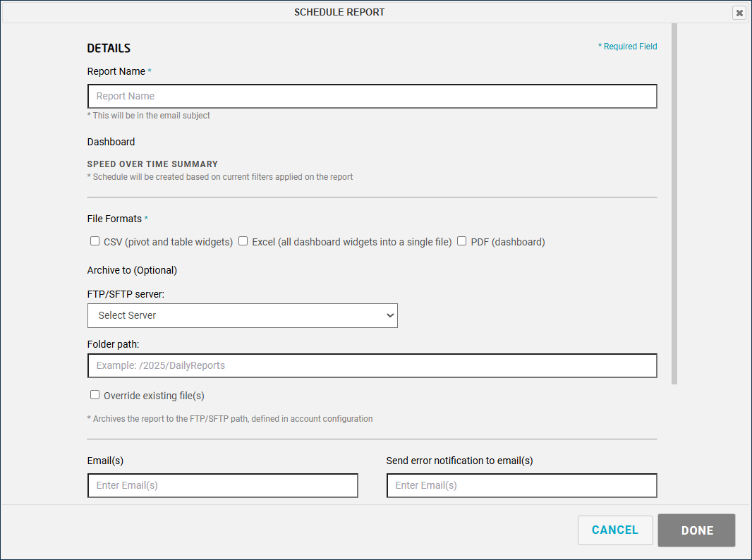Click the Report Name input field
This screenshot has width=752, height=560.
(x=372, y=97)
